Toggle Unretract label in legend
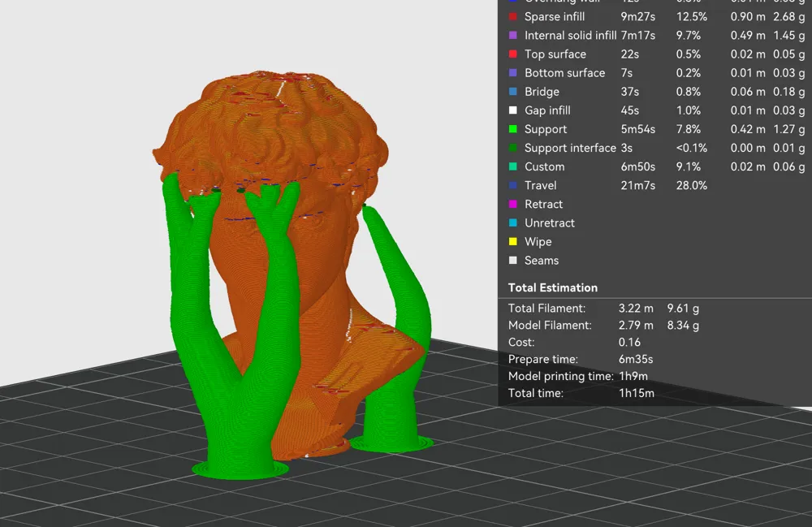The width and height of the screenshot is (812, 527). click(550, 223)
